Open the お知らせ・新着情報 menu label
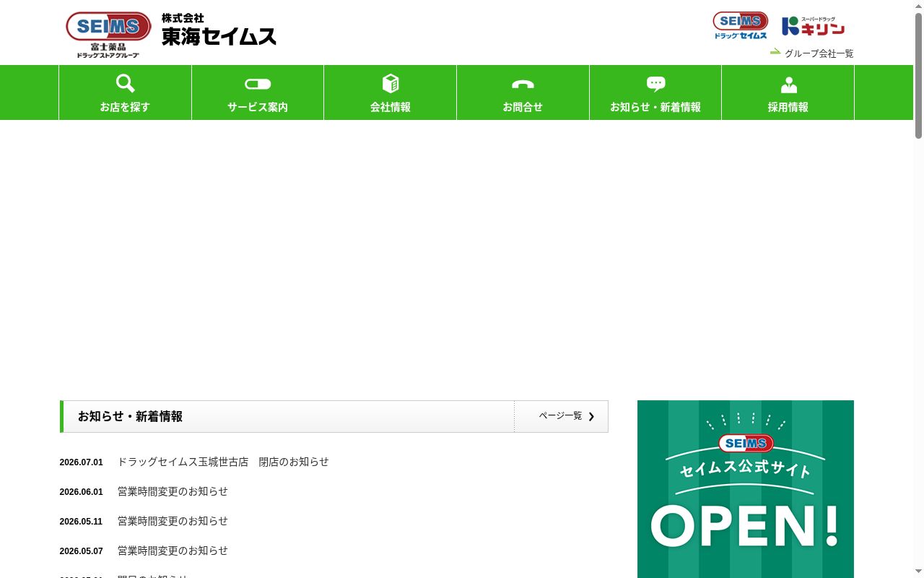924x578 pixels. [x=655, y=107]
